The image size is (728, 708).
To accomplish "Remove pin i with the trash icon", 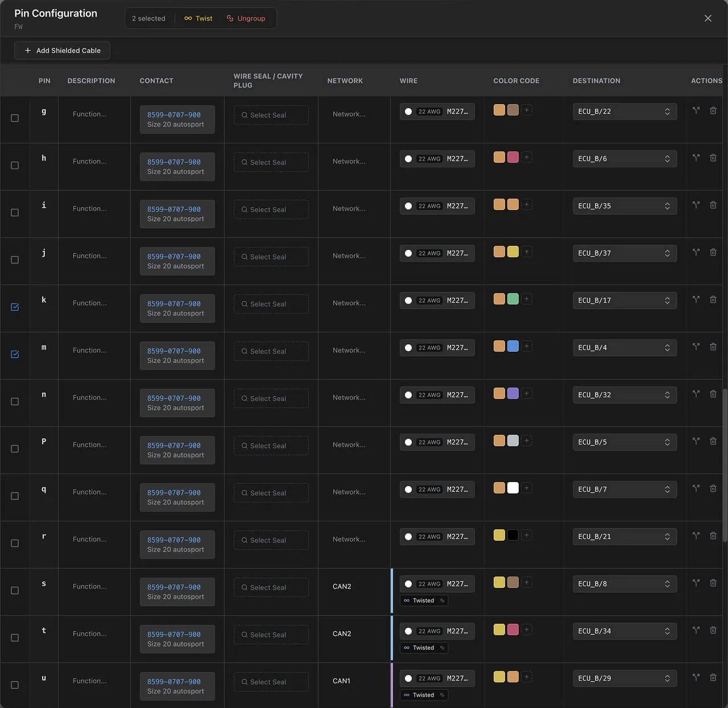I will [x=713, y=205].
